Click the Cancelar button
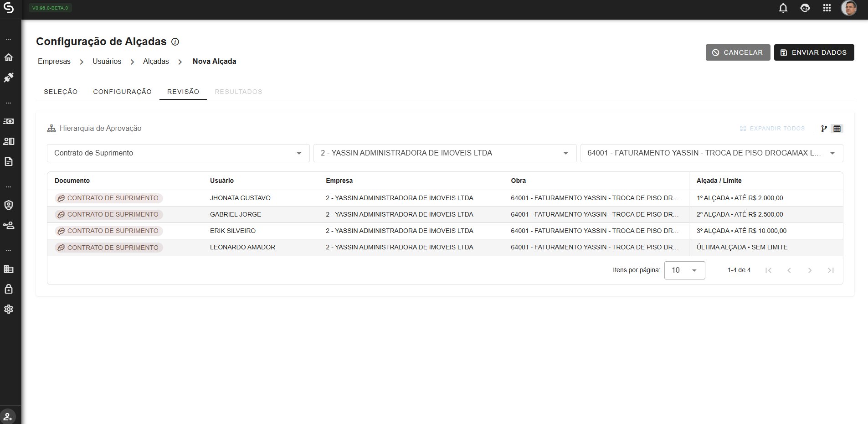 coord(738,52)
